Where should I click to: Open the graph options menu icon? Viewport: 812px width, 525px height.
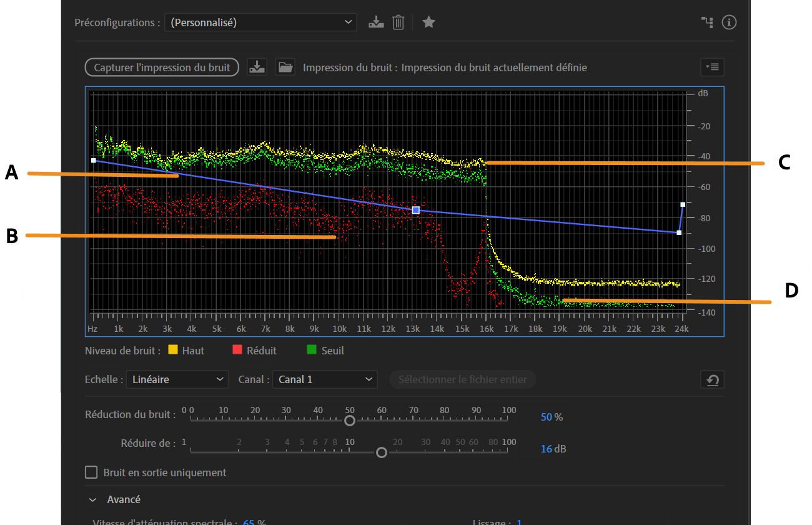pyautogui.click(x=712, y=67)
